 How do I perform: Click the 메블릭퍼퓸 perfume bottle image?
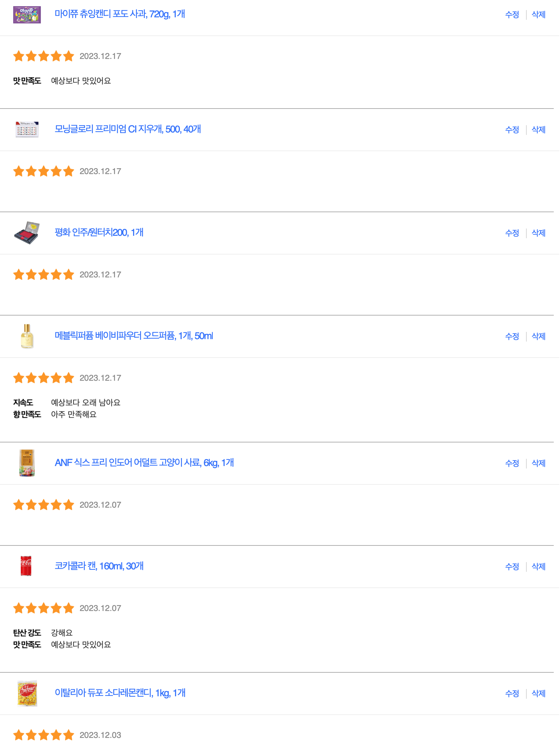(27, 336)
